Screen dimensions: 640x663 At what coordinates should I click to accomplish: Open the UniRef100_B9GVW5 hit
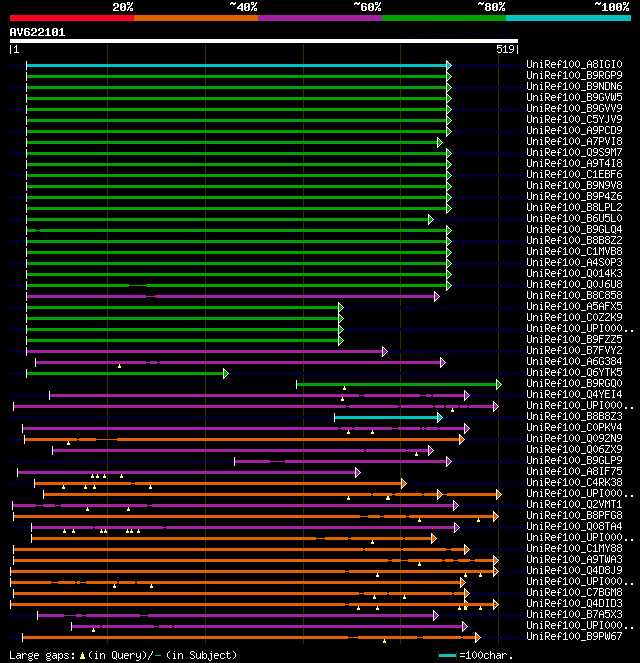(574, 97)
